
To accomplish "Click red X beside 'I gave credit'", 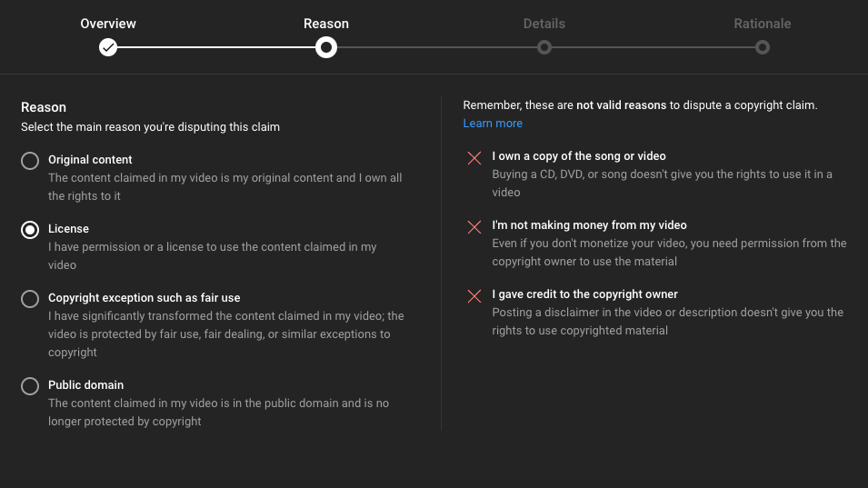I will pos(474,296).
